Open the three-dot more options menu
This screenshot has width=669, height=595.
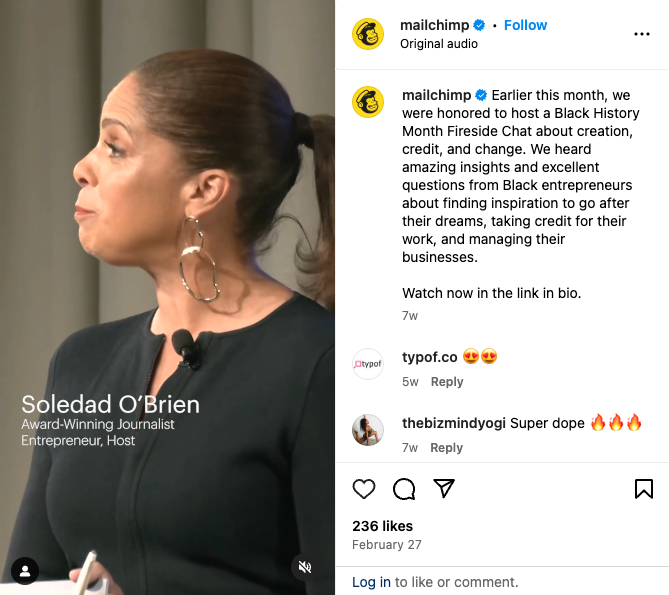[x=642, y=34]
